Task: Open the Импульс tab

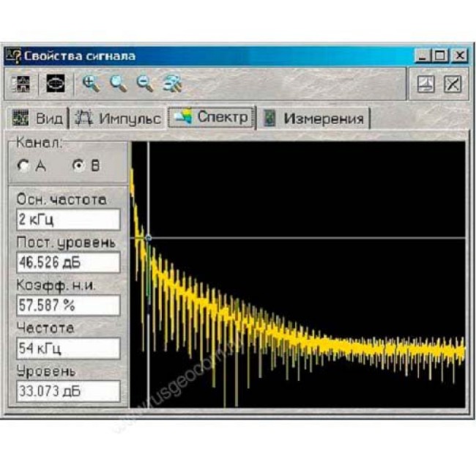Action: (118, 119)
